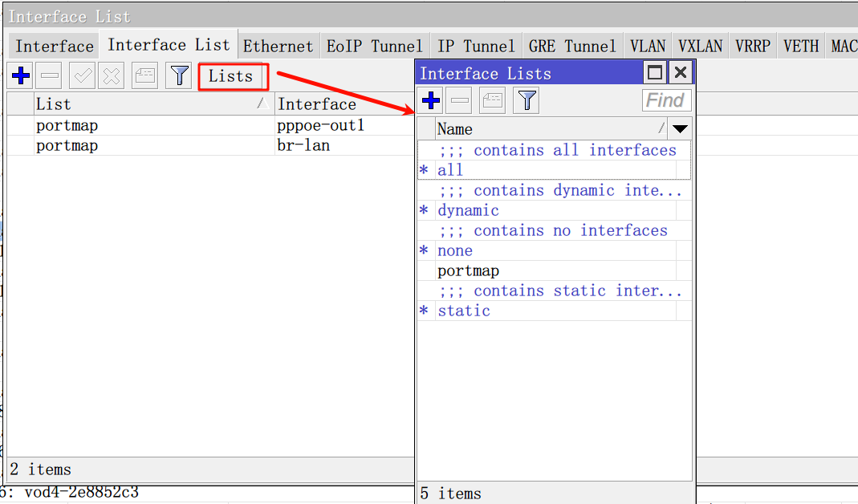Click the Remove minus icon in main toolbar

[50, 76]
